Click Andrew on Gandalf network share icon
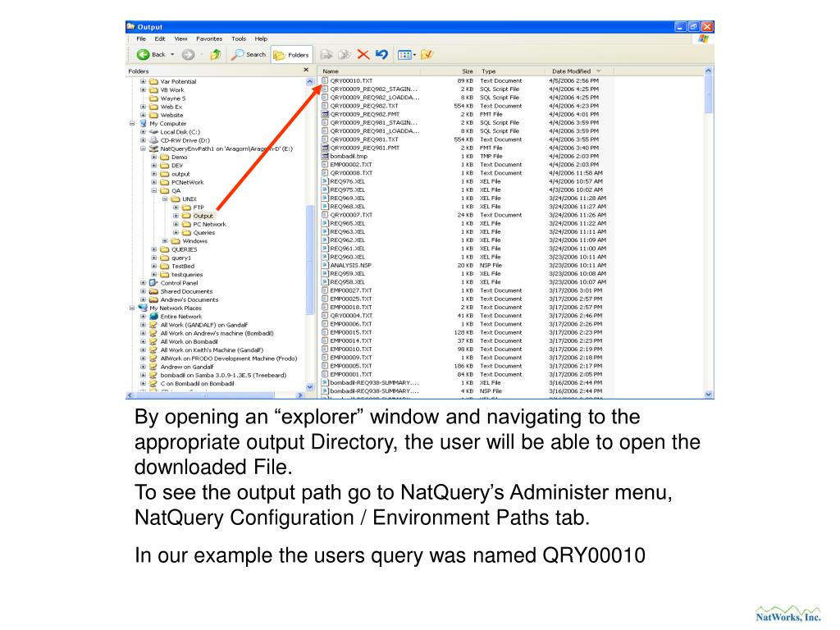 [x=153, y=367]
